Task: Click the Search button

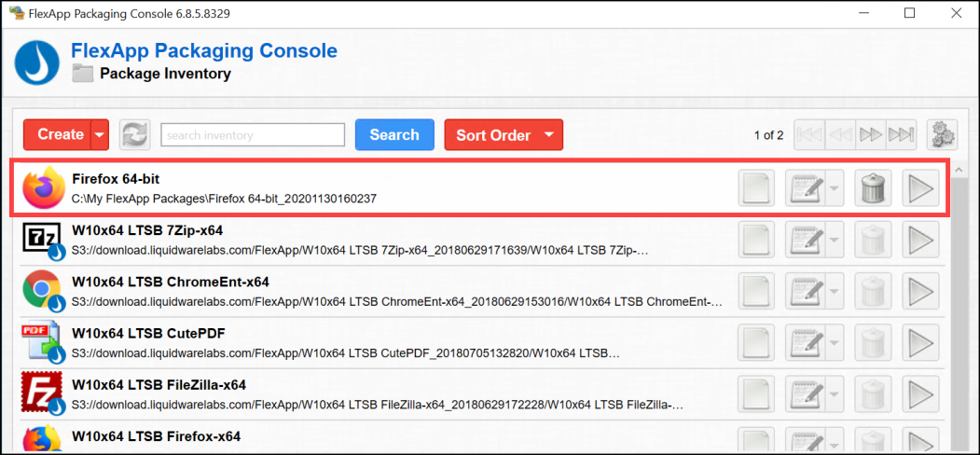Action: [x=394, y=135]
